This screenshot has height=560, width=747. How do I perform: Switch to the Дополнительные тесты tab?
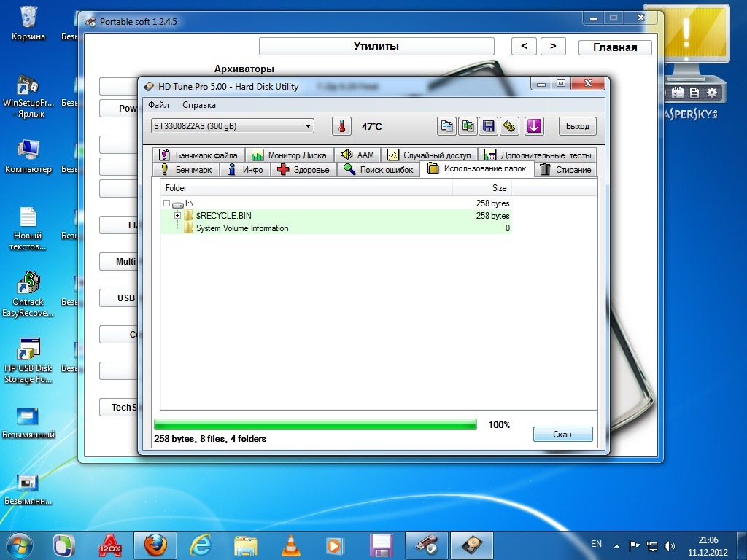point(538,155)
